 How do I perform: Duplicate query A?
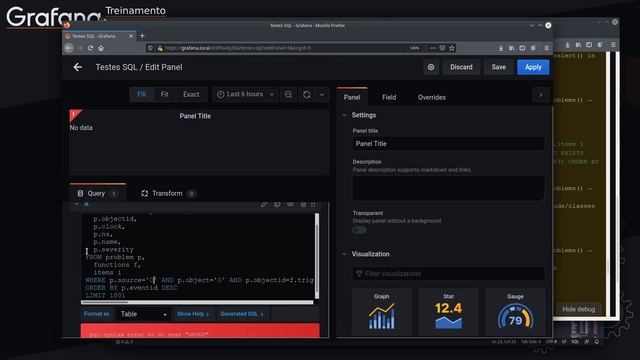277,204
